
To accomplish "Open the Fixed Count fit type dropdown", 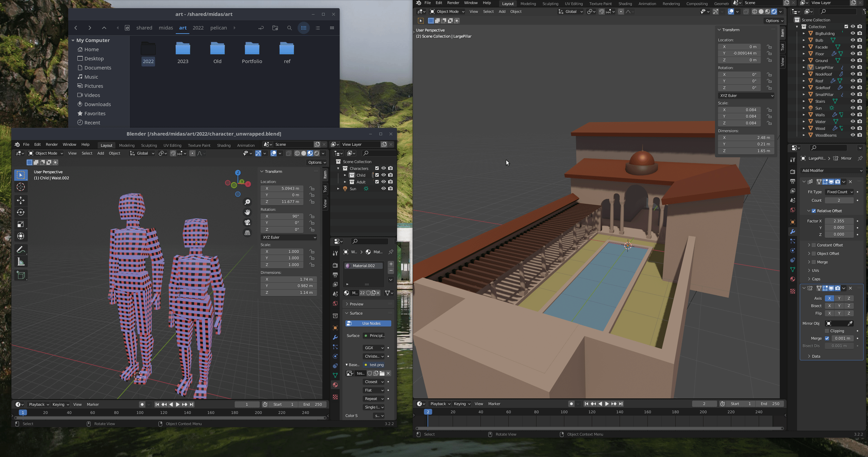I will click(839, 192).
